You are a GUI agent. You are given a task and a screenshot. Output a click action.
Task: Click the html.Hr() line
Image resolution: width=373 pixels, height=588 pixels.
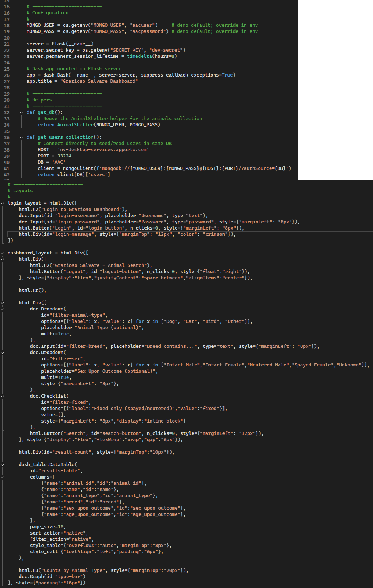click(33, 290)
